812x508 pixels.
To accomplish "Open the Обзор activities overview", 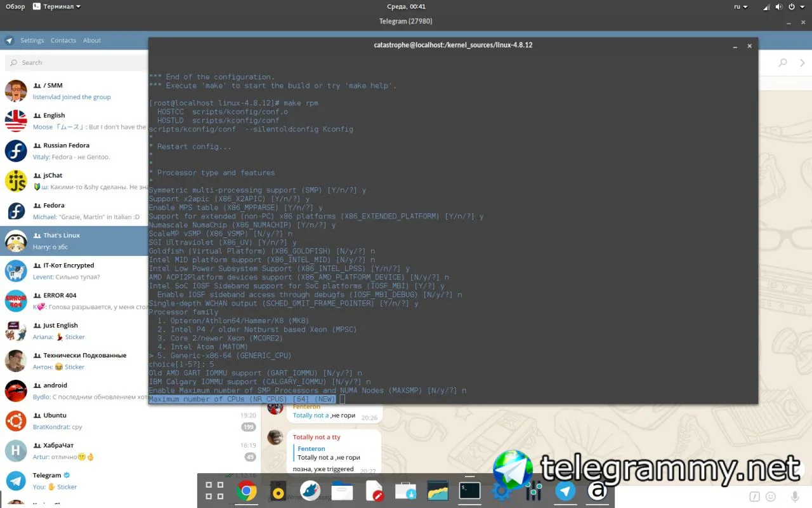I will point(15,7).
